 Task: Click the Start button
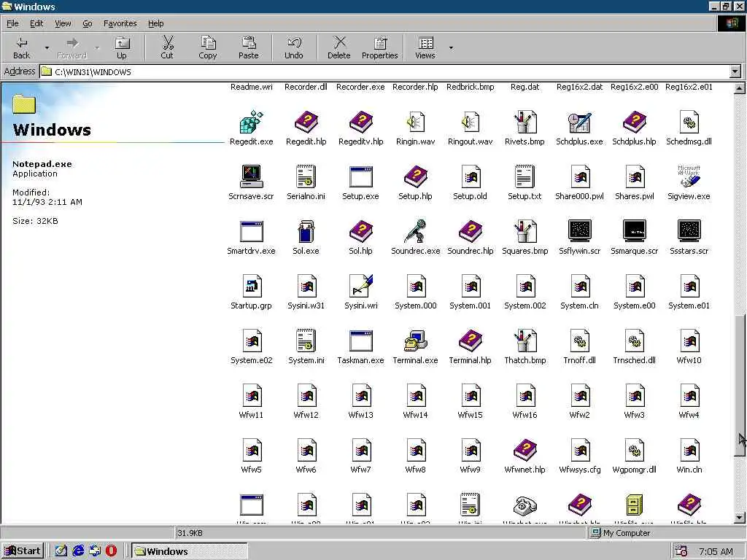(x=23, y=551)
